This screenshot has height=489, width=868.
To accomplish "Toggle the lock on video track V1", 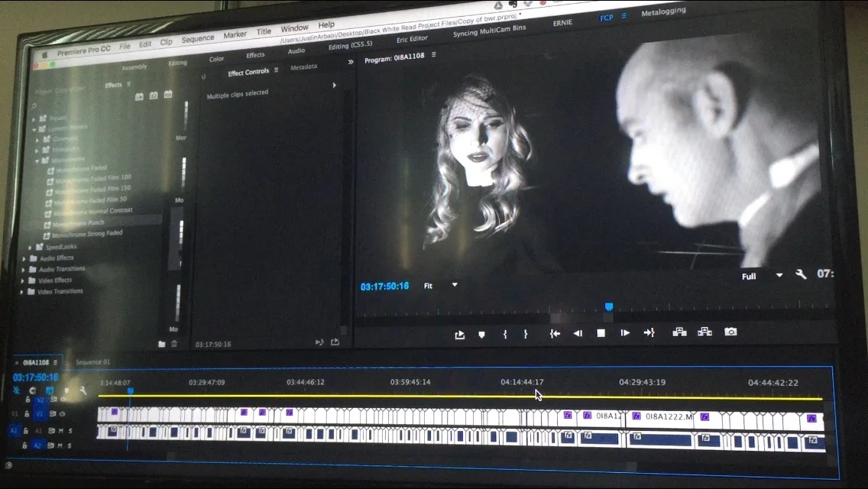I will [x=27, y=413].
